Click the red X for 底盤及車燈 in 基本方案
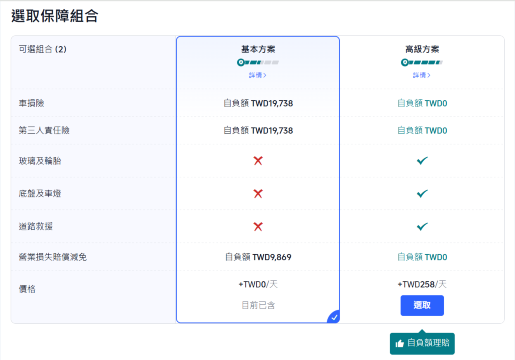515x360 pixels. coord(258,194)
